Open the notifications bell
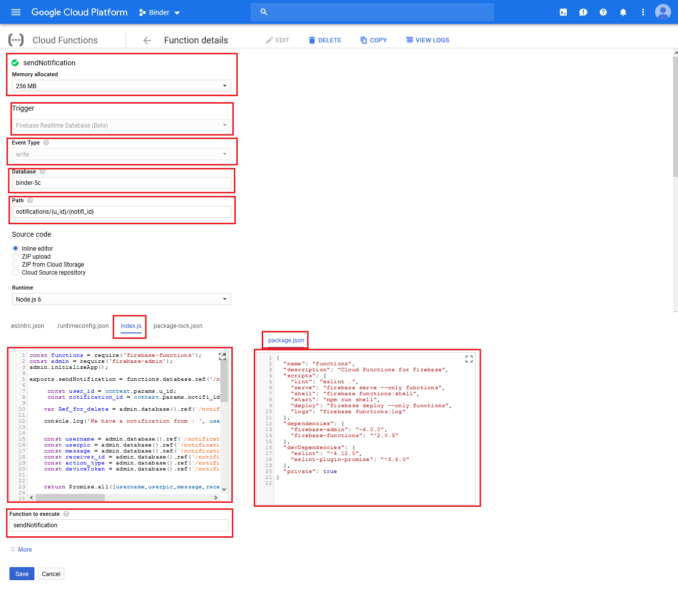The height and width of the screenshot is (616, 678). [x=623, y=12]
